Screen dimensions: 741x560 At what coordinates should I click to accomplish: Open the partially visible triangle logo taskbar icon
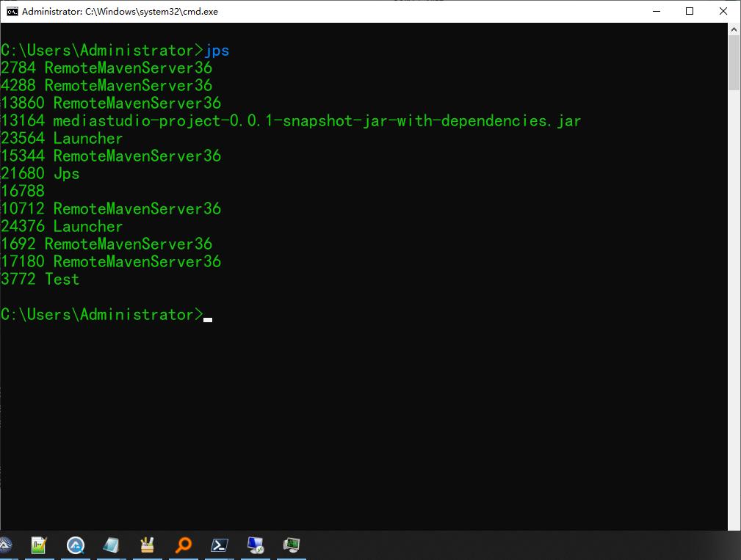click(5, 545)
